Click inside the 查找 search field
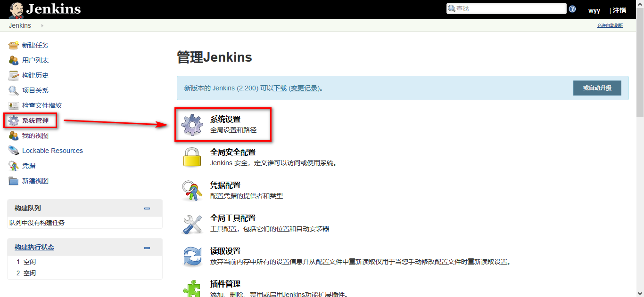This screenshot has height=297, width=644. [506, 8]
